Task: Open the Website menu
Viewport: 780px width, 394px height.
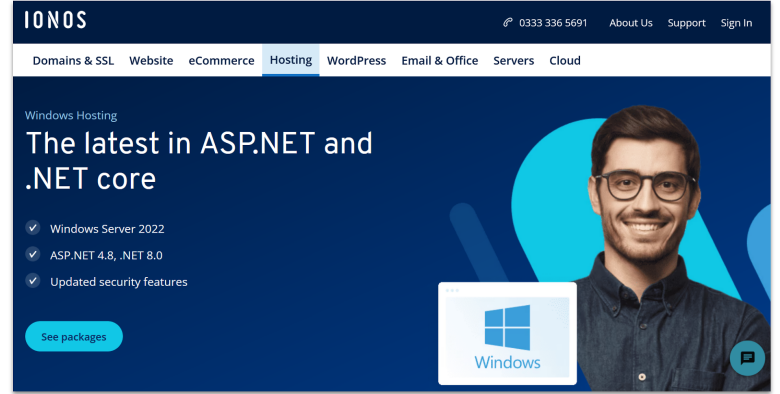Action: 151,60
